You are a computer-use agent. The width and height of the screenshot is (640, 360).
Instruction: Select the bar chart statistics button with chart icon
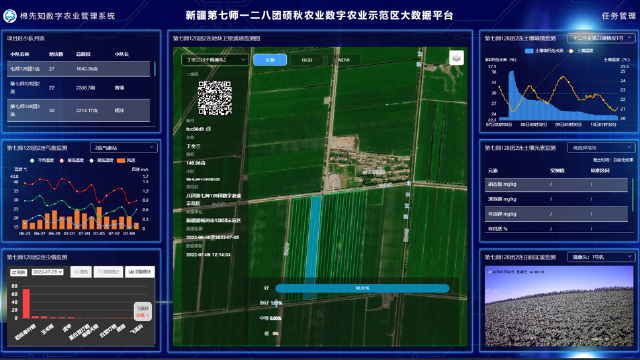point(140,272)
